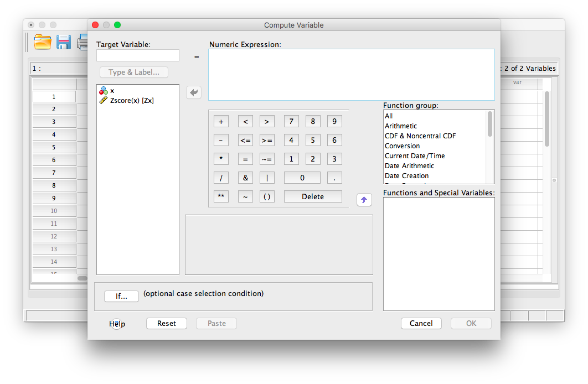Select the x variable in list

pos(112,91)
